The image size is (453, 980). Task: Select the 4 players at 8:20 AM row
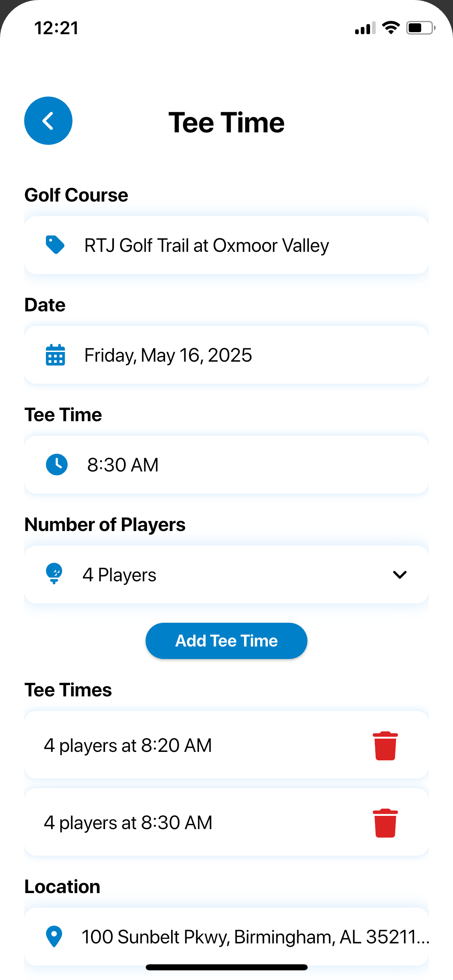coord(226,745)
